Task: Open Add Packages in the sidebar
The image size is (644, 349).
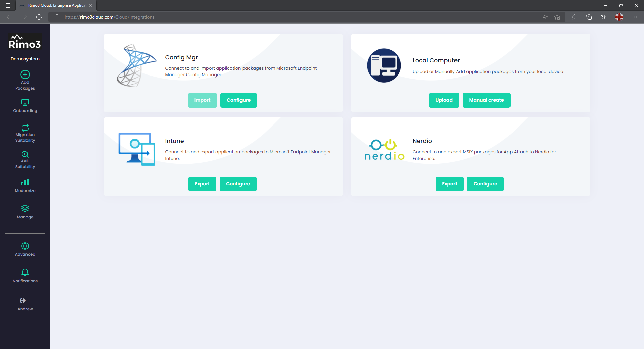Action: coord(25,81)
